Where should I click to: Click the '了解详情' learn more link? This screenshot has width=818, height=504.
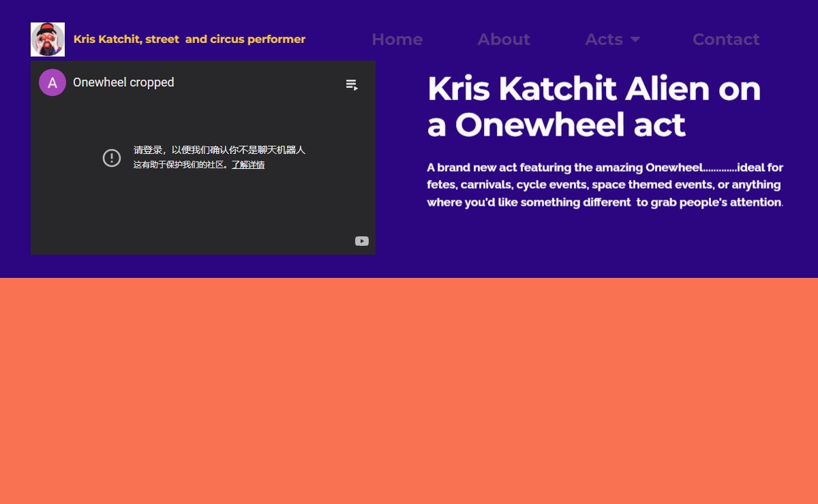click(x=248, y=165)
